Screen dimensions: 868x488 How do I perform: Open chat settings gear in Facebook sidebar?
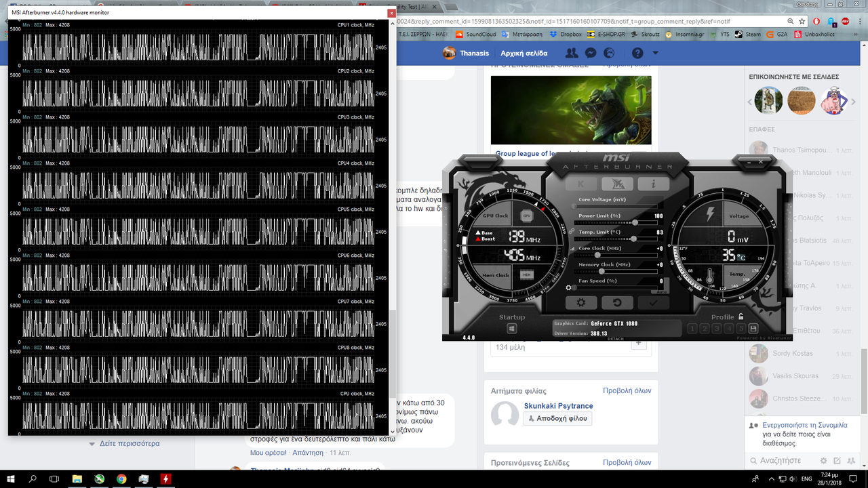pos(824,461)
